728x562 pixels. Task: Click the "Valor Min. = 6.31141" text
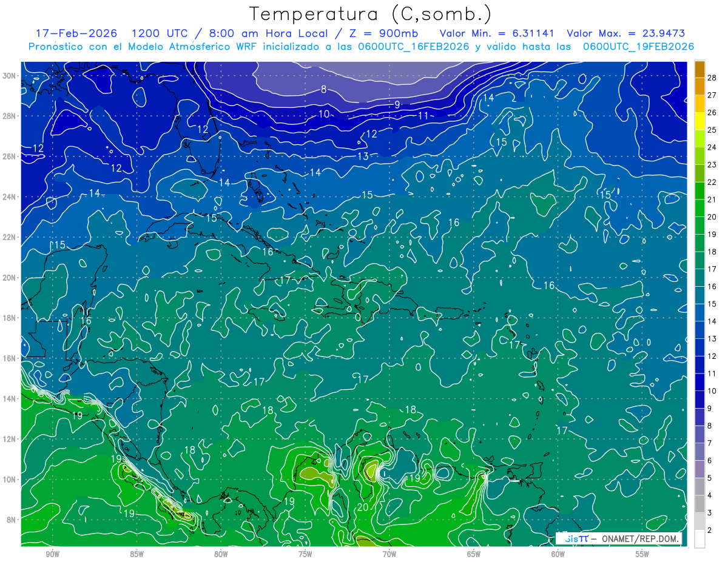point(497,33)
